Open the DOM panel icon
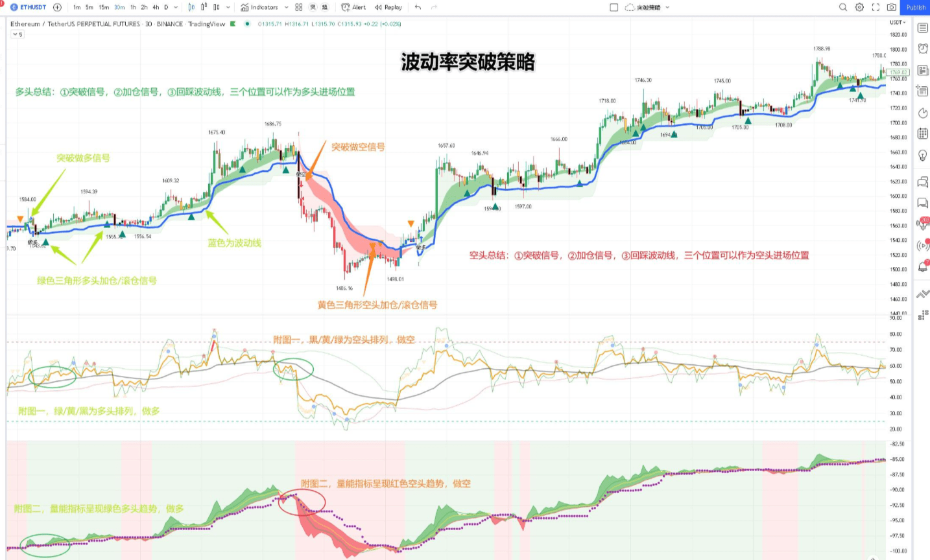This screenshot has width=930, height=560. 923,315
